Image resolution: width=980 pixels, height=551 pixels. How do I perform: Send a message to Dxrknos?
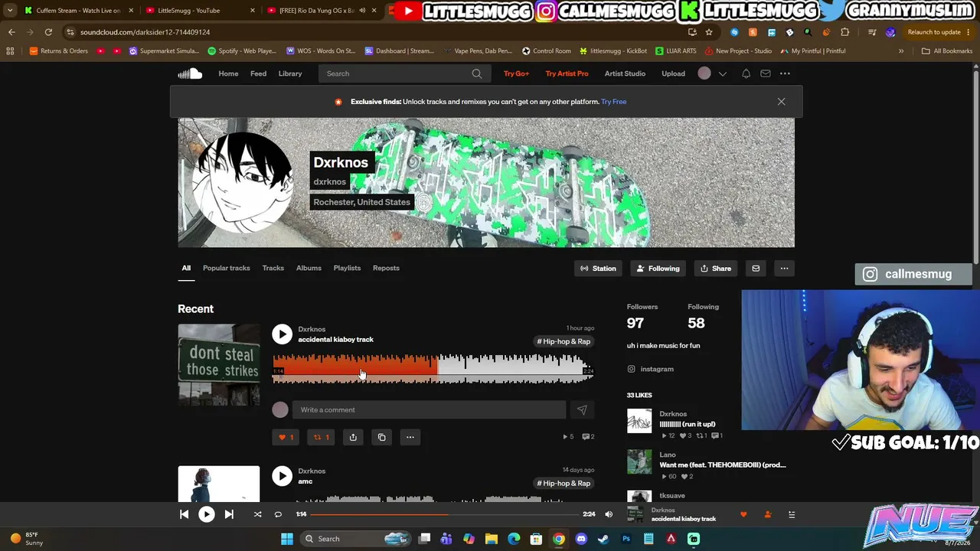pyautogui.click(x=756, y=269)
